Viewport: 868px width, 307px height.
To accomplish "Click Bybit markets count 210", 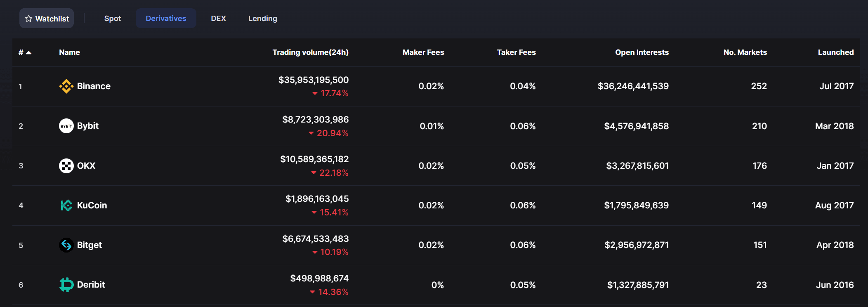I will point(759,126).
